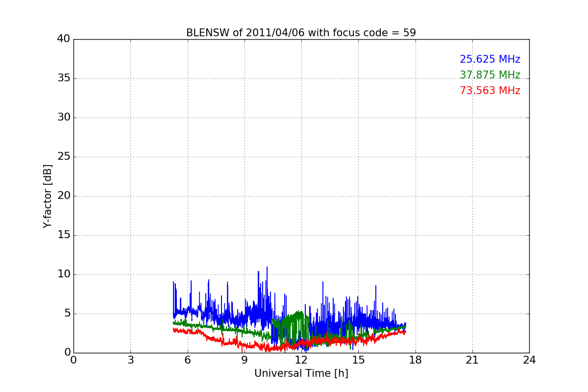Click y-axis tick label 15
This screenshot has height=392, width=588.
[64, 235]
